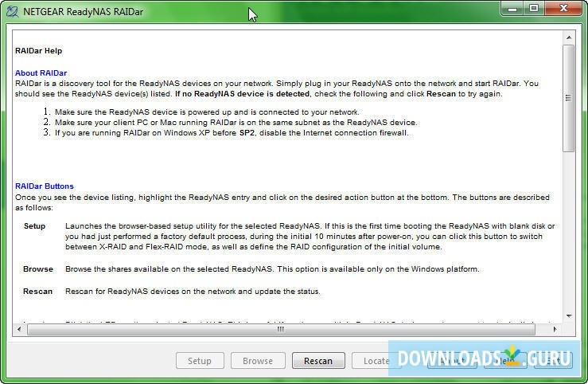Minimize the RAIDar window
588x384 pixels.
tap(512, 9)
